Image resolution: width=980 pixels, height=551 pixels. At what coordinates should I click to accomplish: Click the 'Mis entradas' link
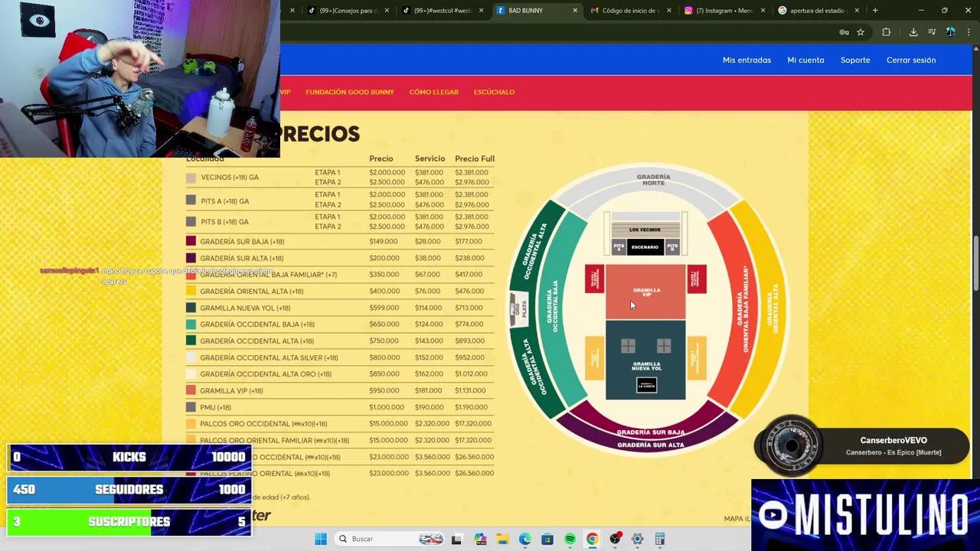pos(746,60)
